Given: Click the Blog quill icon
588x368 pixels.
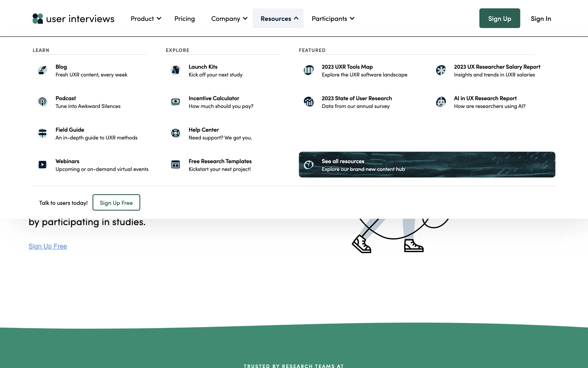Looking at the screenshot, I should pyautogui.click(x=43, y=70).
